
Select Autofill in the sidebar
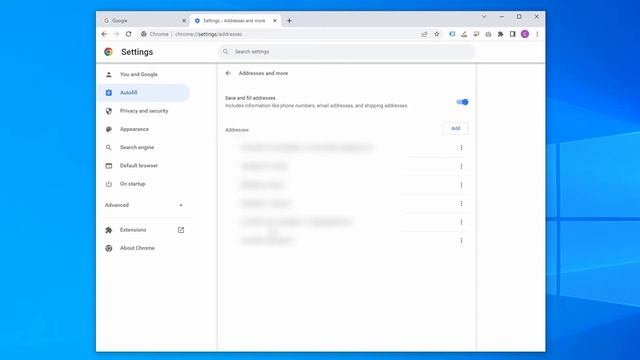(144, 93)
